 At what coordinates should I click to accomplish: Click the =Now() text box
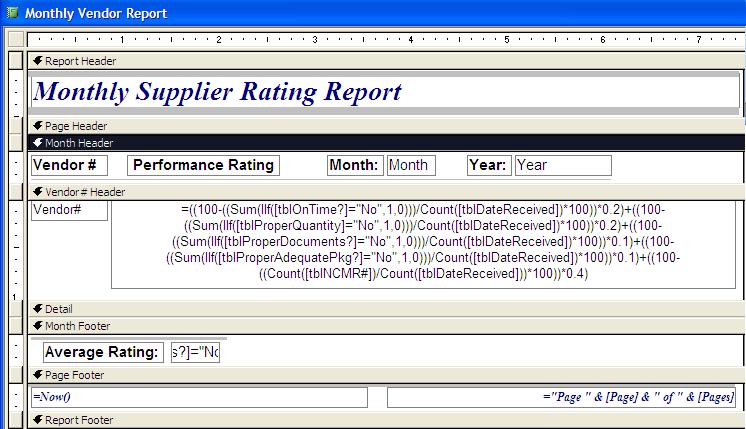[x=199, y=397]
